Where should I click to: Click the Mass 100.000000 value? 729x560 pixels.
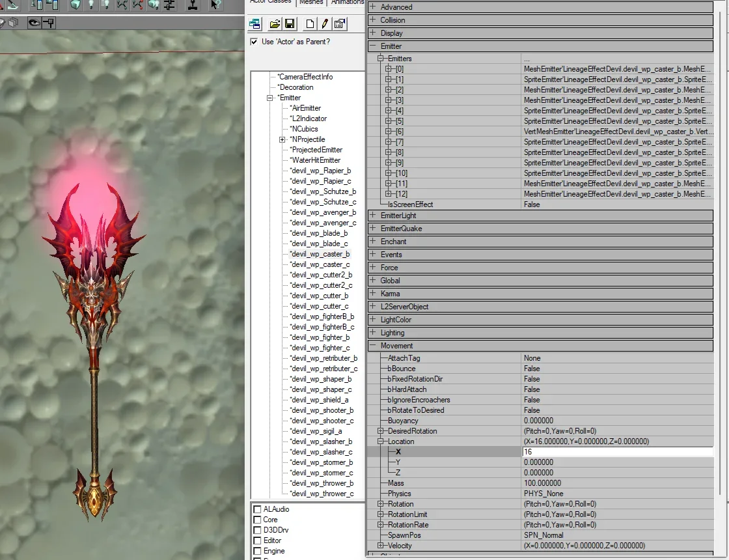click(x=543, y=483)
